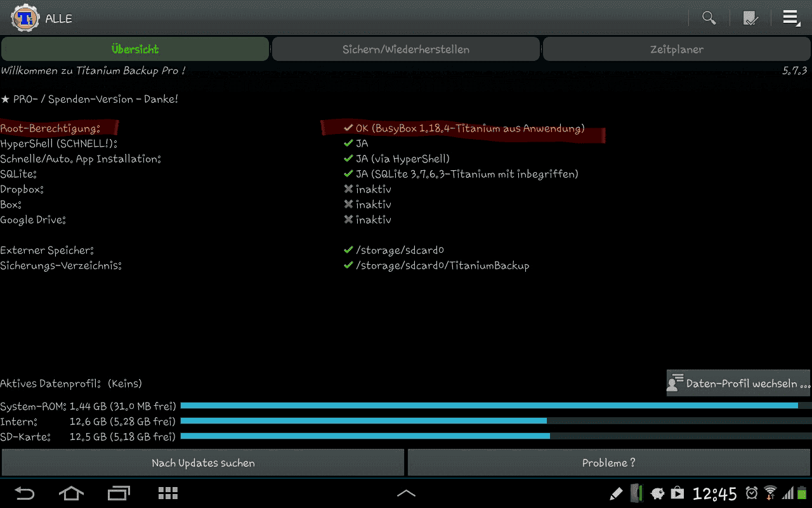Tap the 12:45 clock
The height and width of the screenshot is (508, 812).
pos(715,493)
